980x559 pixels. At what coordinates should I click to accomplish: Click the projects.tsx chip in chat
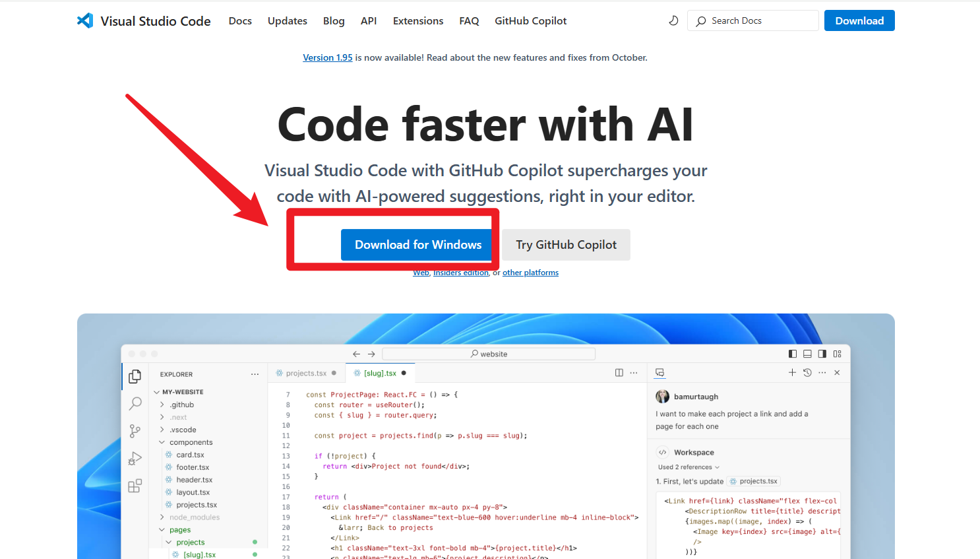[753, 481]
